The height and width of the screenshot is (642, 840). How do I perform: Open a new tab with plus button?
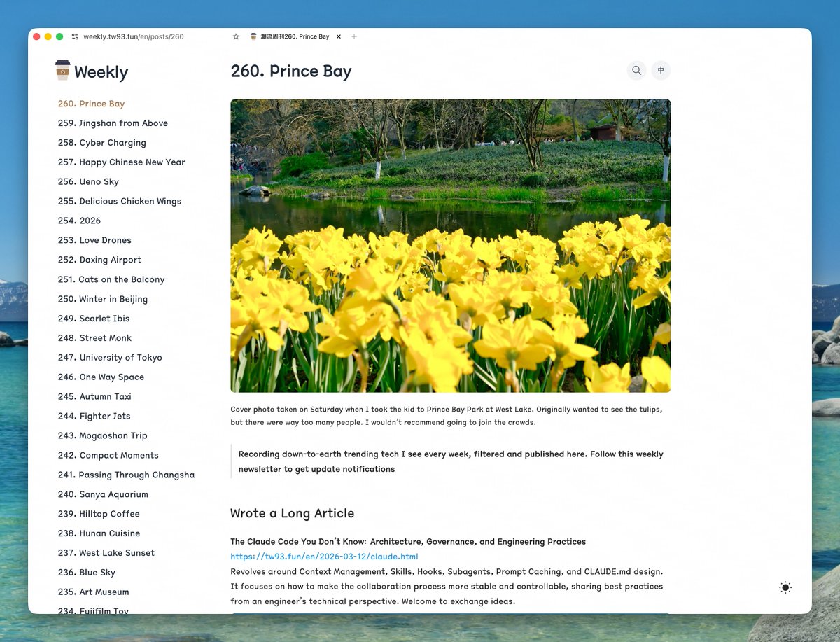tap(354, 36)
